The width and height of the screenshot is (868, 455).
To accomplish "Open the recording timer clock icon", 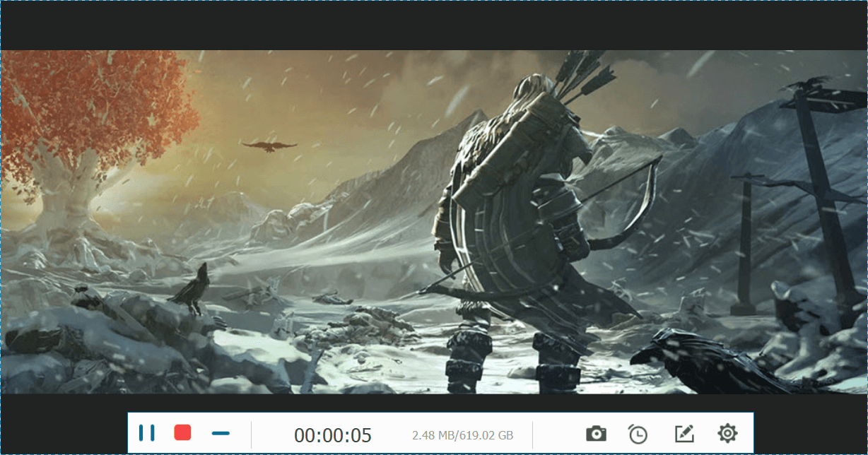I will (x=638, y=433).
